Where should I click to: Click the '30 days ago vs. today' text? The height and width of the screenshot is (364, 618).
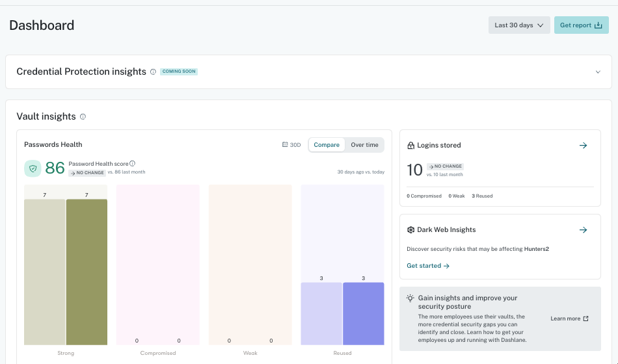[360, 172]
